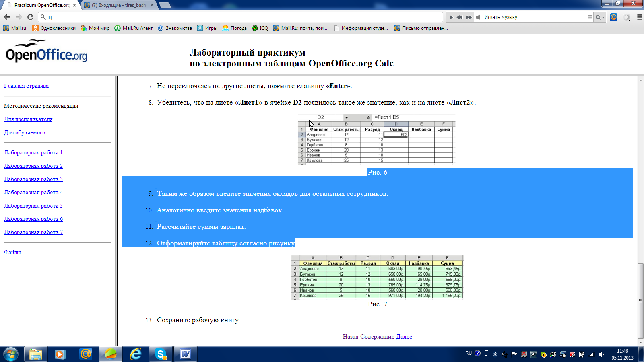The height and width of the screenshot is (362, 644).
Task: Click the volume speaker tray icon
Action: (601, 354)
